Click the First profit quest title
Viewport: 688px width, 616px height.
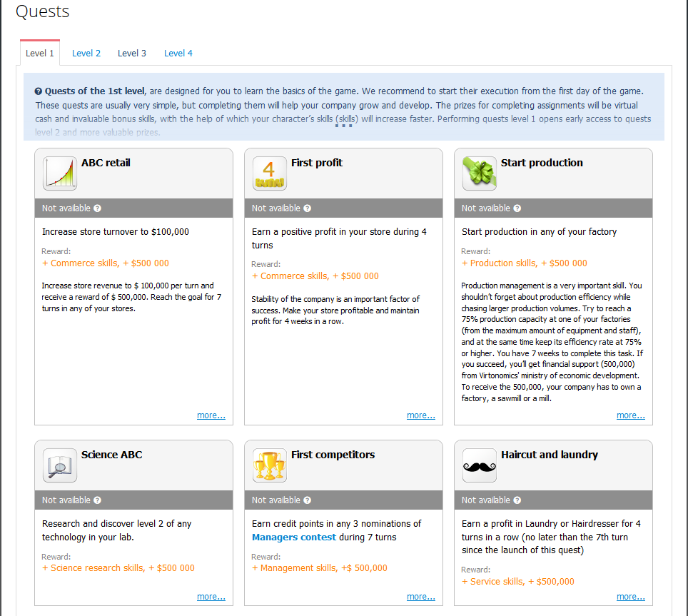click(x=317, y=163)
